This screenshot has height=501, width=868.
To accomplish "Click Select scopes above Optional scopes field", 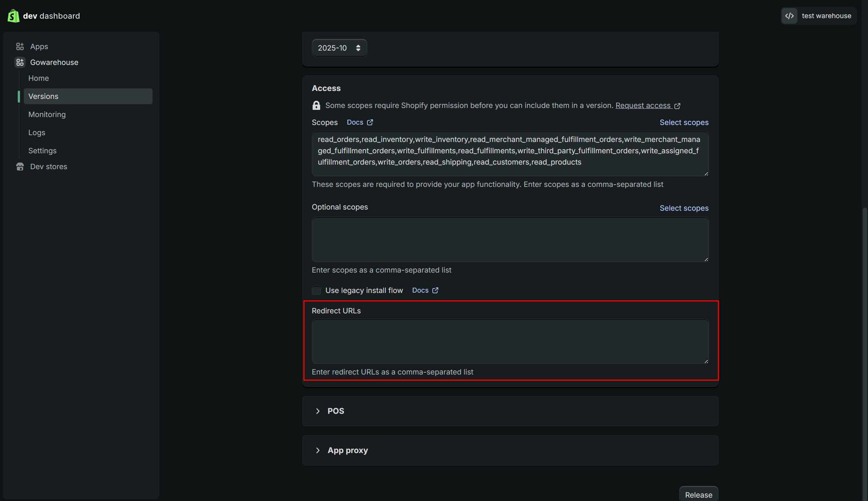I will pos(684,208).
